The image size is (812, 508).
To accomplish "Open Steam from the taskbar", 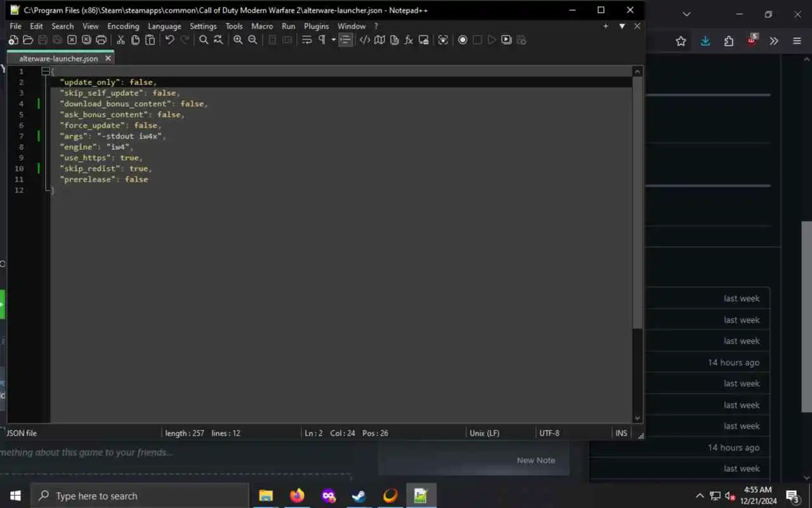I will click(x=359, y=496).
